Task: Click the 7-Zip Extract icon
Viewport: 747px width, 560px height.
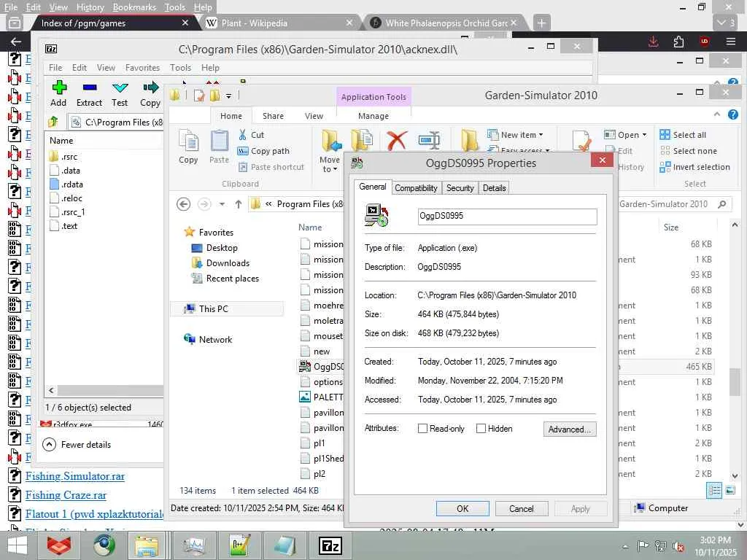Action: point(90,87)
